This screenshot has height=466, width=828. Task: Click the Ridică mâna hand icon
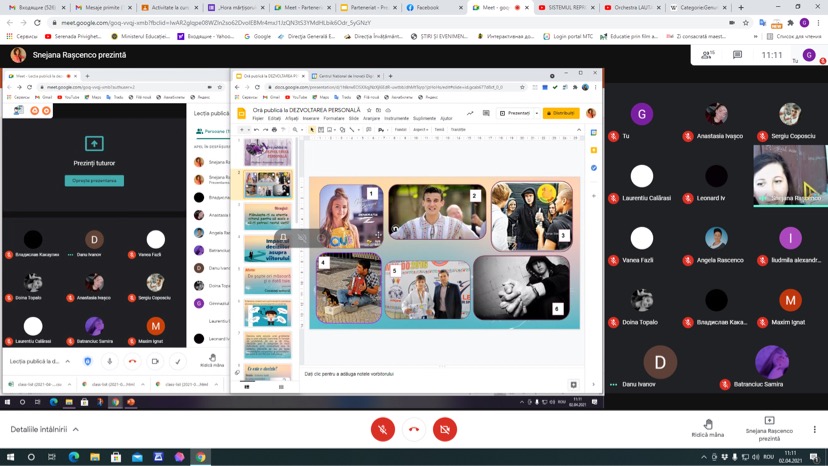click(x=708, y=424)
